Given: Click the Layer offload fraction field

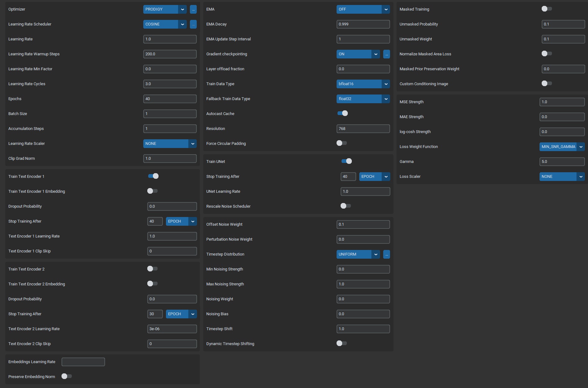Looking at the screenshot, I should tap(363, 69).
